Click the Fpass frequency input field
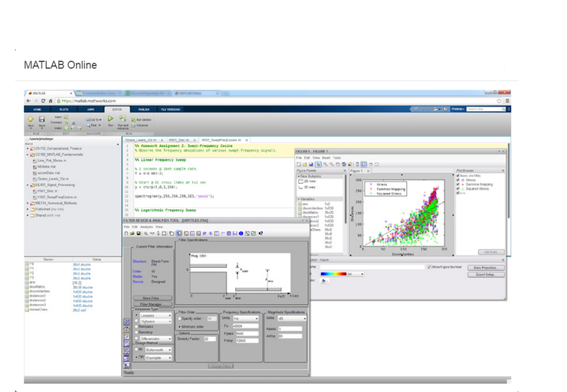 click(247, 334)
